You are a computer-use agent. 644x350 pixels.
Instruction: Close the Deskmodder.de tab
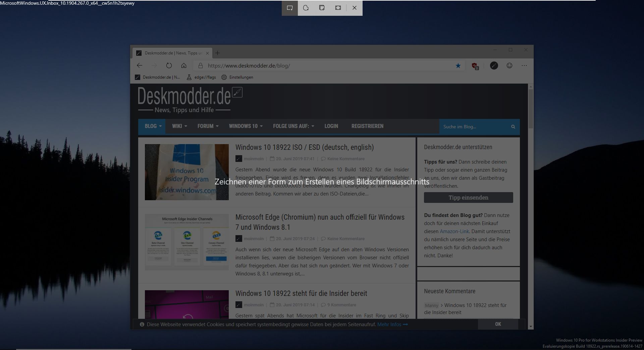click(x=207, y=53)
